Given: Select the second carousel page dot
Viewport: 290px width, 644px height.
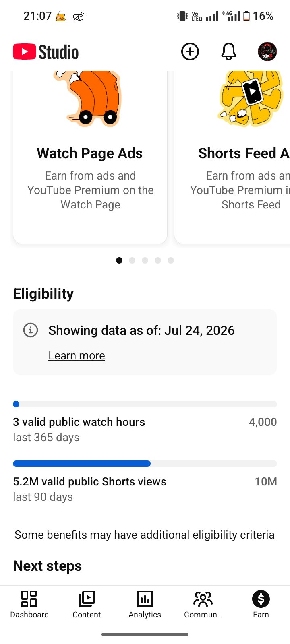Looking at the screenshot, I should tap(132, 260).
